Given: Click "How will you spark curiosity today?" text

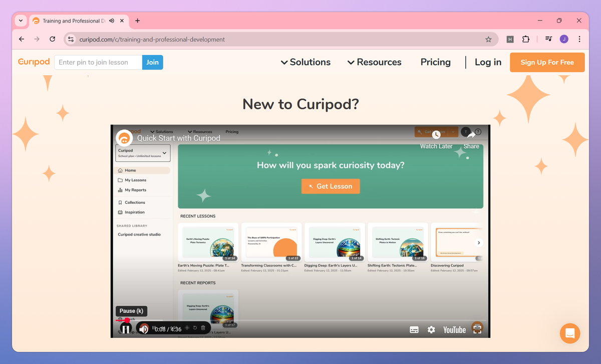Looking at the screenshot, I should coord(331,165).
